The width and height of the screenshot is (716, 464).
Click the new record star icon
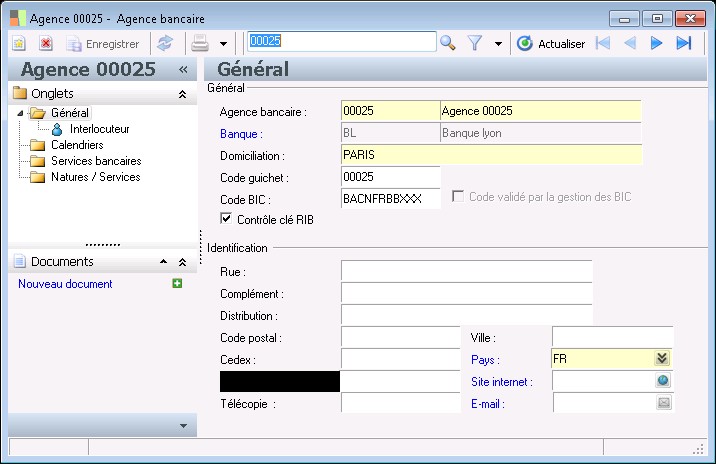[x=19, y=44]
